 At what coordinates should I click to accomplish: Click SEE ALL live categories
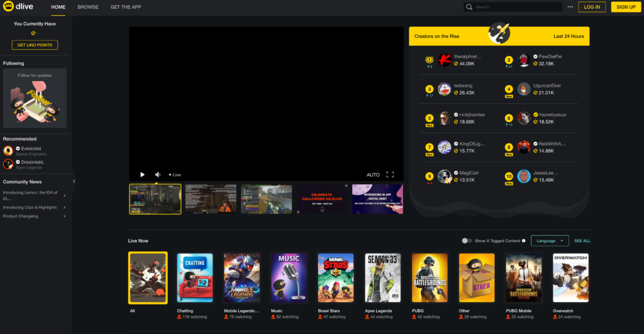582,241
